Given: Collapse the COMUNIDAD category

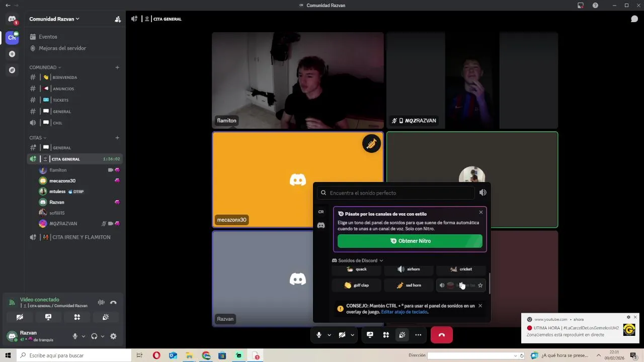Looking at the screenshot, I should 45,67.
